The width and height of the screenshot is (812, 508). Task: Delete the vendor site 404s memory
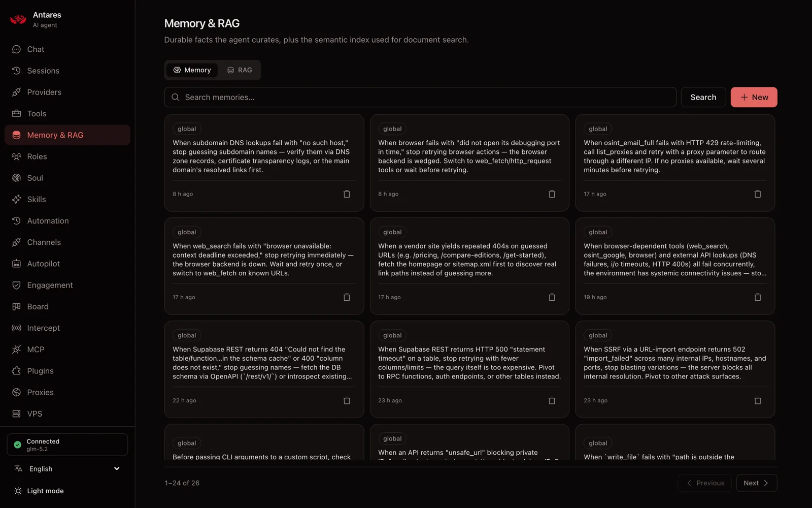[x=552, y=297]
